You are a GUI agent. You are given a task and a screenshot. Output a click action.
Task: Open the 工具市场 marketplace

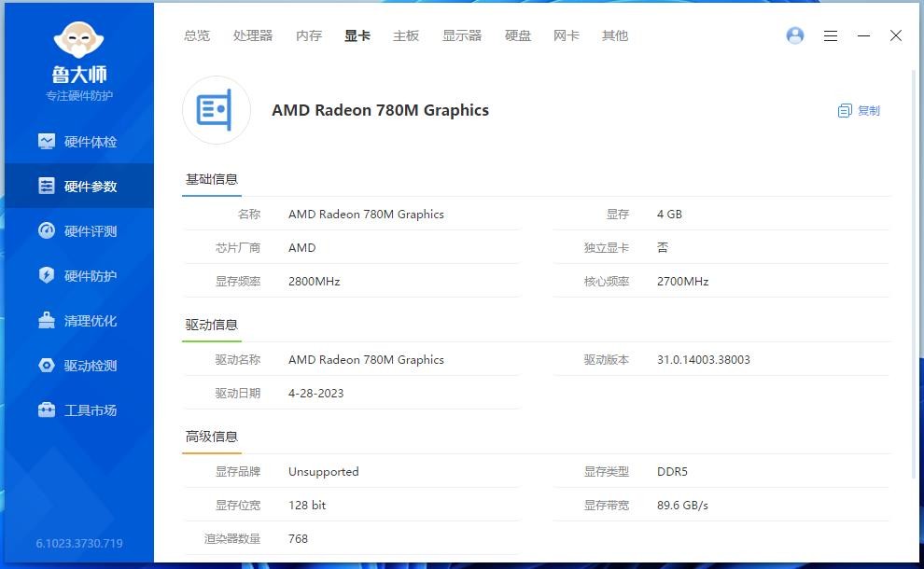[x=79, y=409]
